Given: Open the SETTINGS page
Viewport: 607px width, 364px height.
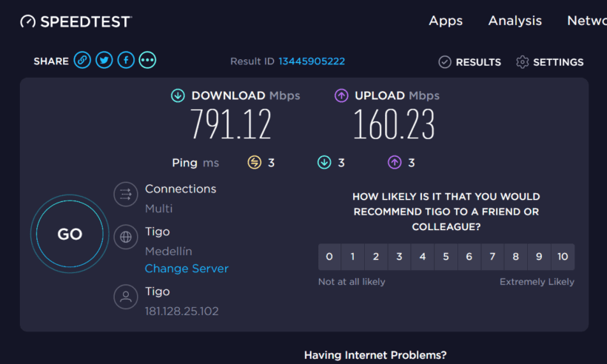Looking at the screenshot, I should [x=558, y=62].
